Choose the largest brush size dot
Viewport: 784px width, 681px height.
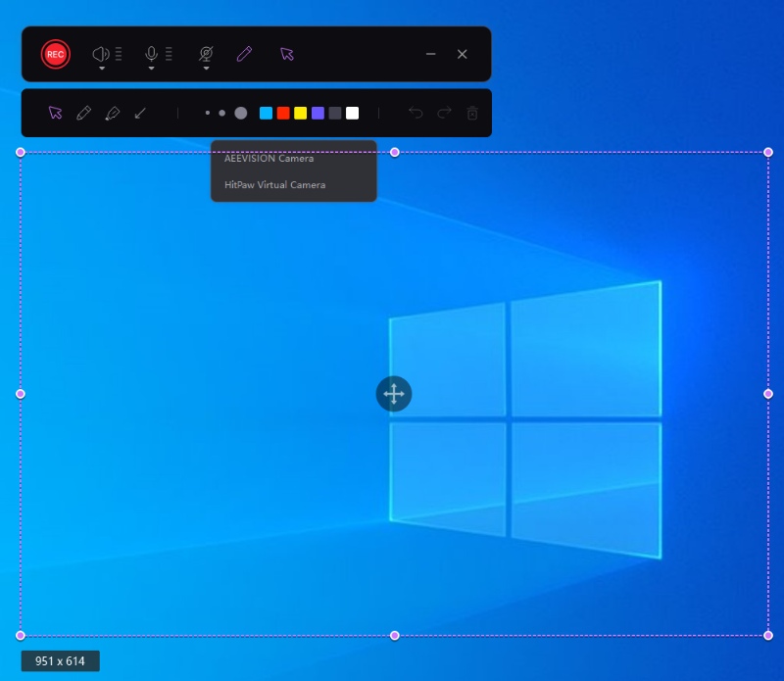click(x=241, y=113)
